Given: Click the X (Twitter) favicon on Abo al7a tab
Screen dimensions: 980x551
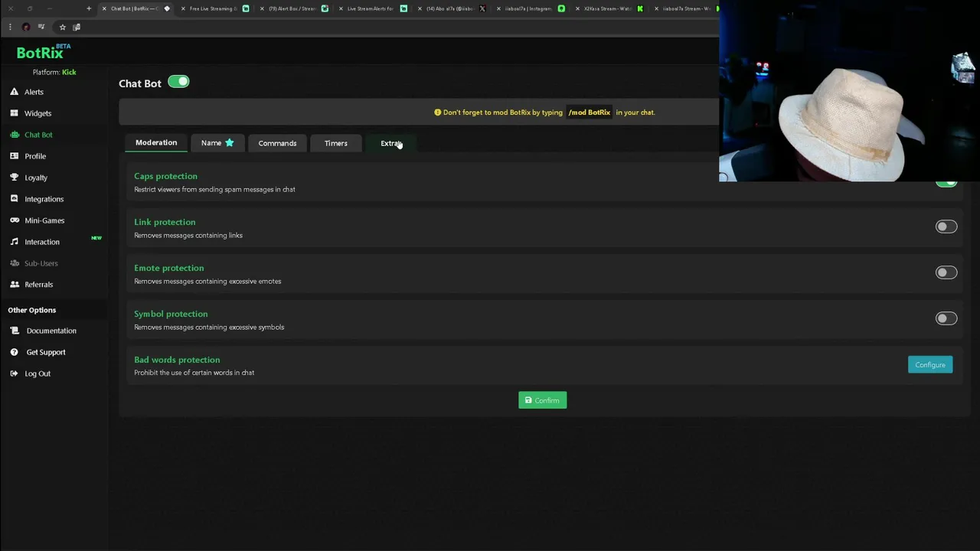Looking at the screenshot, I should click(482, 8).
